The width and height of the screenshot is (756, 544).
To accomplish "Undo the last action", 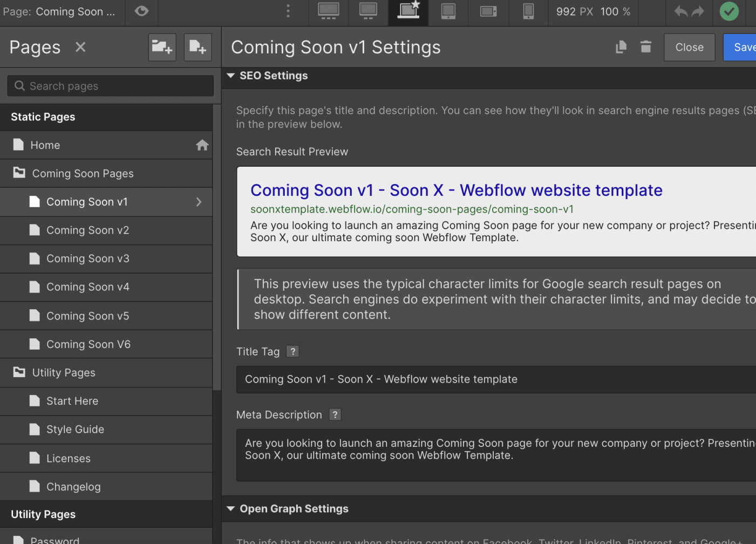I will click(x=680, y=11).
